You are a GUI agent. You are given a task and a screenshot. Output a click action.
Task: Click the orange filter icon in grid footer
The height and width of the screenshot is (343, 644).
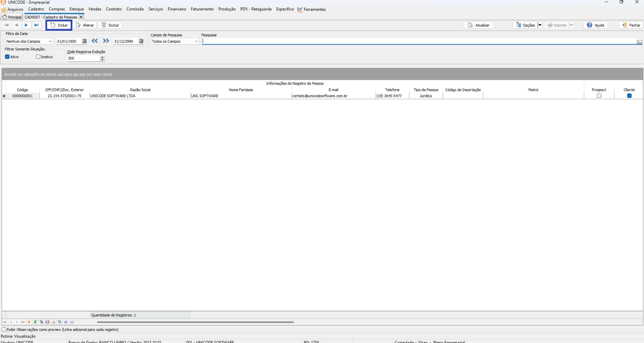point(29,322)
